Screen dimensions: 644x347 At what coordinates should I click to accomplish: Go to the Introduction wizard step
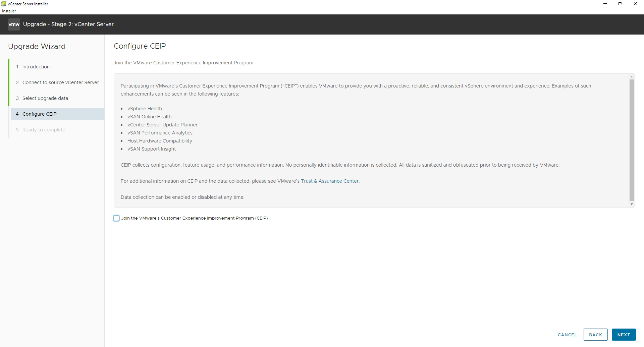click(36, 67)
